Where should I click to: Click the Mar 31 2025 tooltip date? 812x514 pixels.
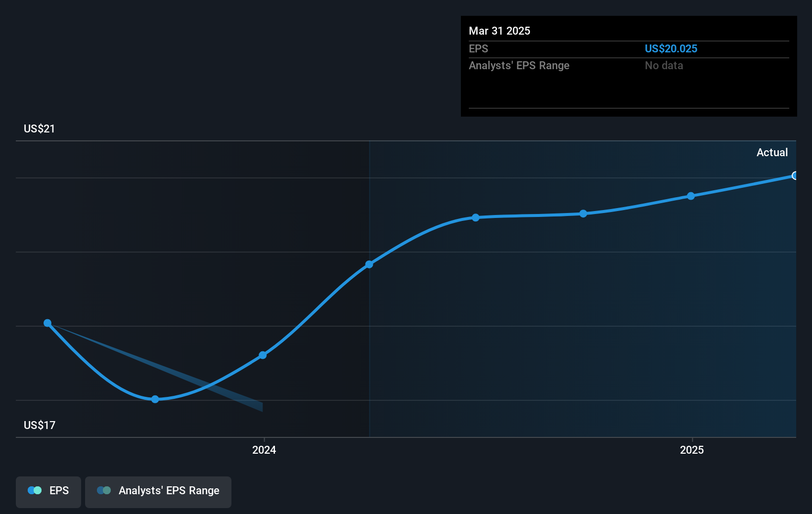click(499, 31)
